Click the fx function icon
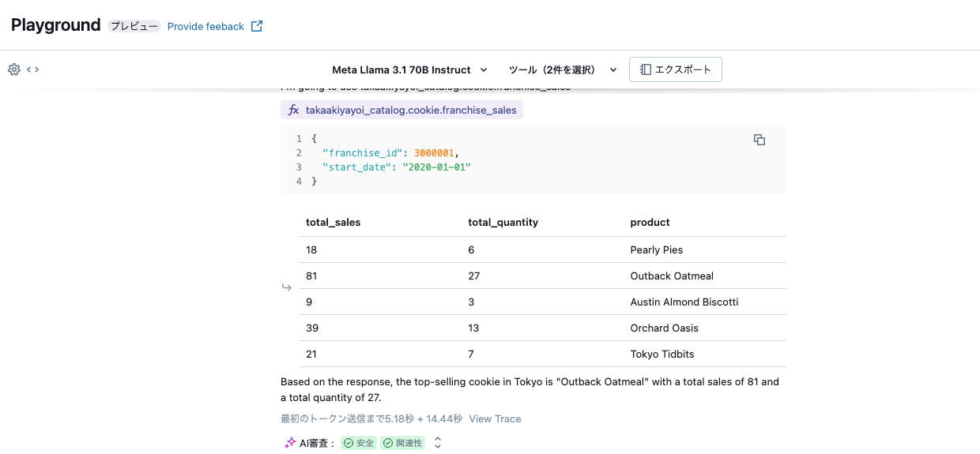Screen dimensions: 980x454 (x=293, y=111)
